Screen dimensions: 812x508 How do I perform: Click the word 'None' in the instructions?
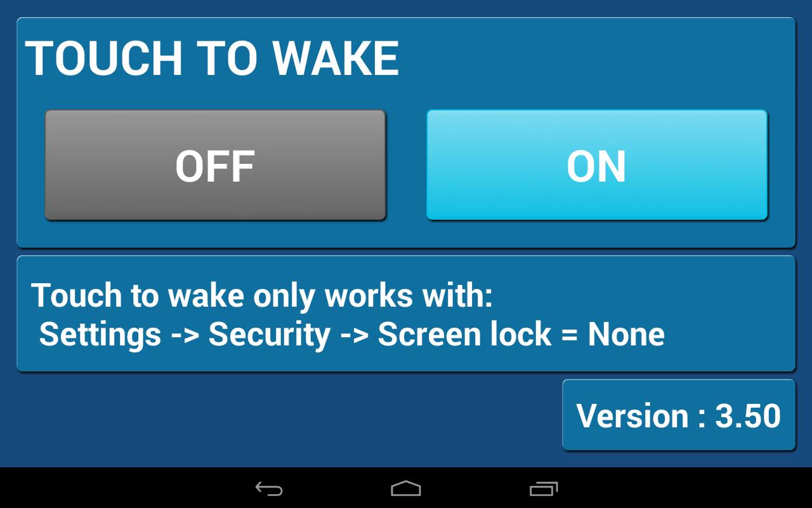tap(626, 334)
